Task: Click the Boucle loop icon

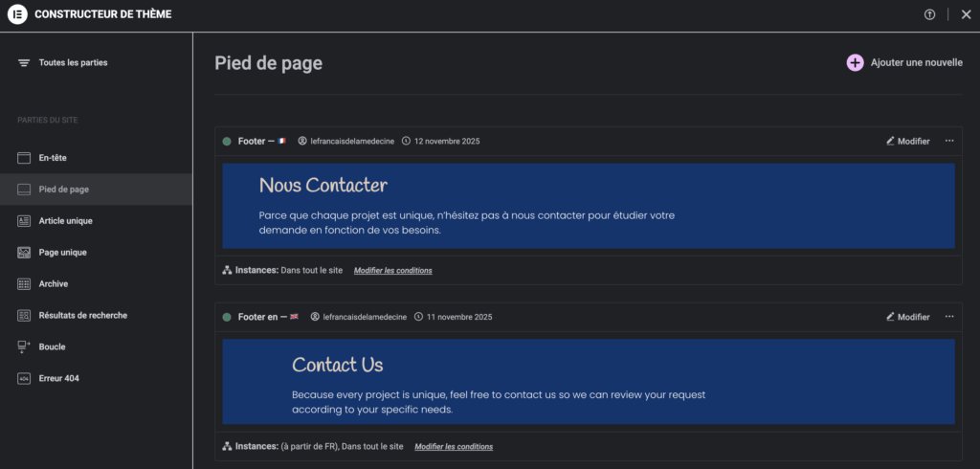Action: (x=25, y=346)
